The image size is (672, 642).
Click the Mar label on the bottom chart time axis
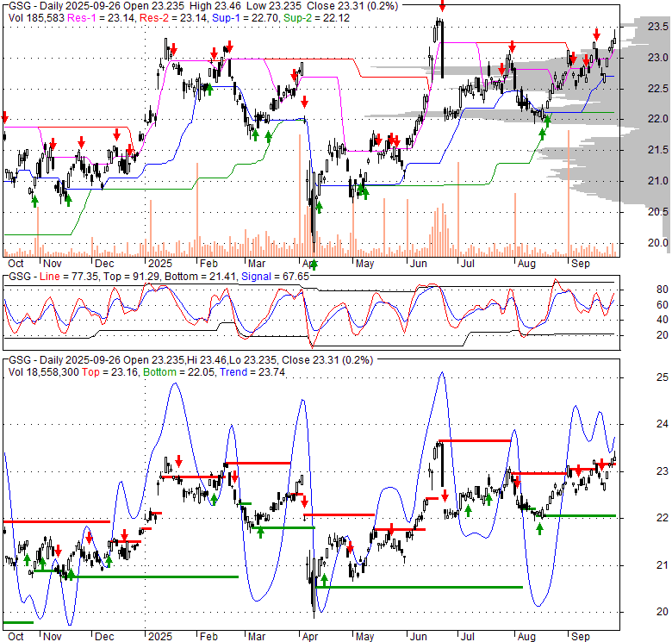click(x=257, y=636)
